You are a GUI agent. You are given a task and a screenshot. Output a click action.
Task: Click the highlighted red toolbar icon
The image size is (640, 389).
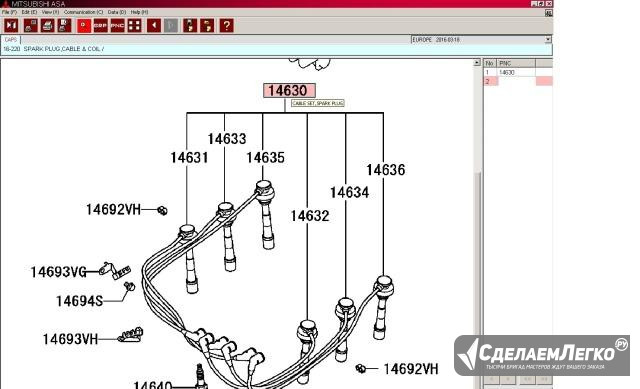[84, 26]
